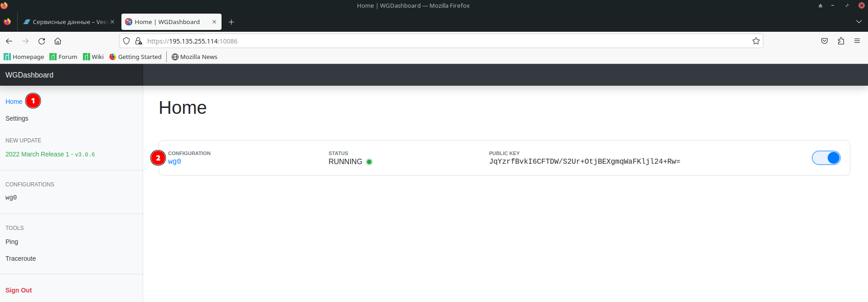
Task: Click the browser Back arrow
Action: (9, 41)
